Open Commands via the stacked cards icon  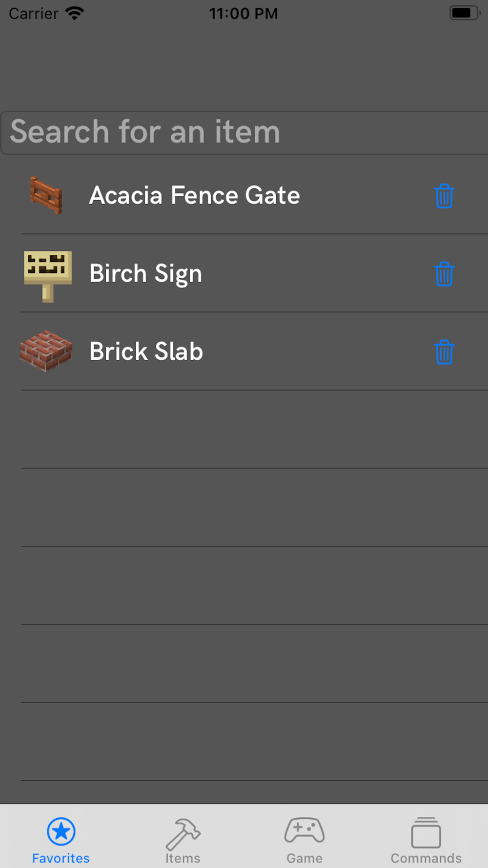click(x=426, y=832)
